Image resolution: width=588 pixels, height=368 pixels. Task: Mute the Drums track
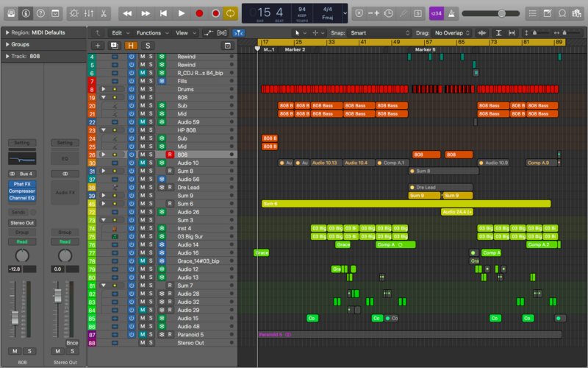(x=143, y=89)
